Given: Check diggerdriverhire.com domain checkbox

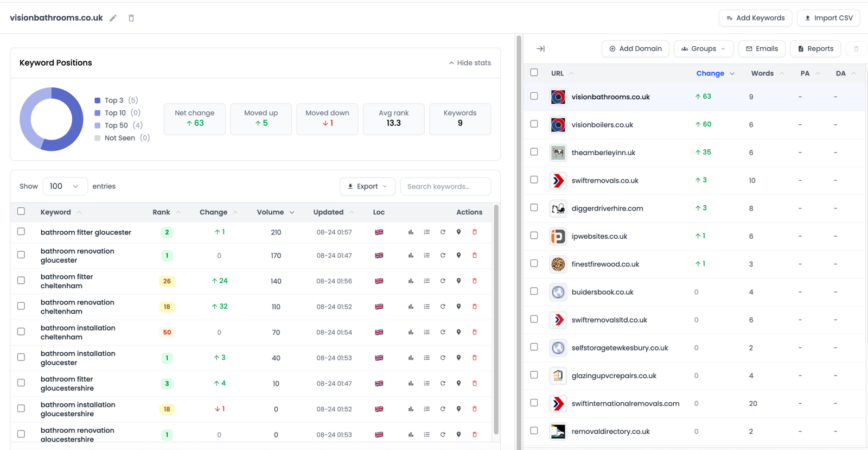Looking at the screenshot, I should click(x=534, y=208).
